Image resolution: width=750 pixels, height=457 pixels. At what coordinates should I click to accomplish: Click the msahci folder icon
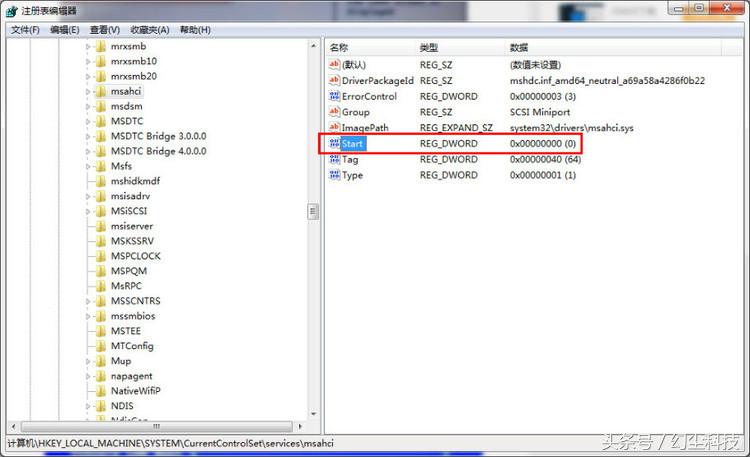click(x=100, y=91)
